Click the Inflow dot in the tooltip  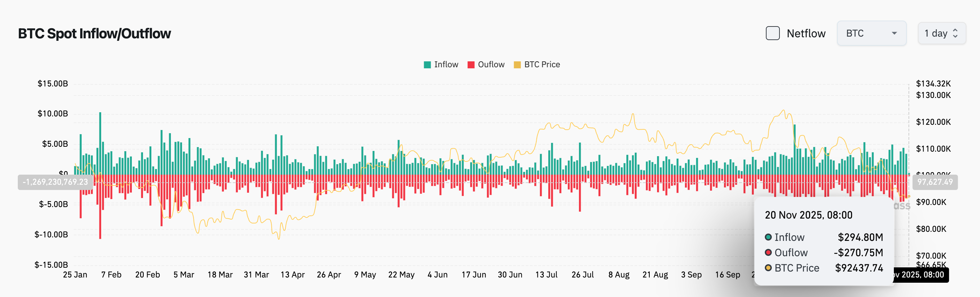768,237
